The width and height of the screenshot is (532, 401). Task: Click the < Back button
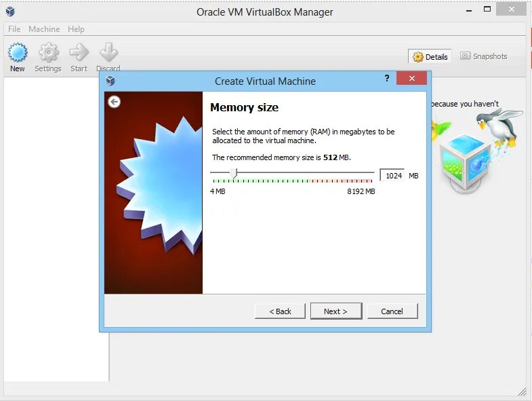280,311
